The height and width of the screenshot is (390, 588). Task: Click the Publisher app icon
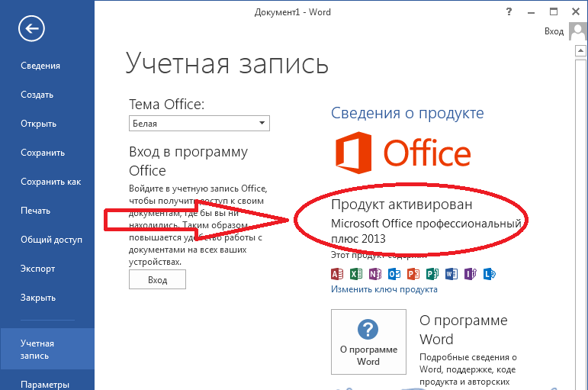pyautogui.click(x=432, y=274)
